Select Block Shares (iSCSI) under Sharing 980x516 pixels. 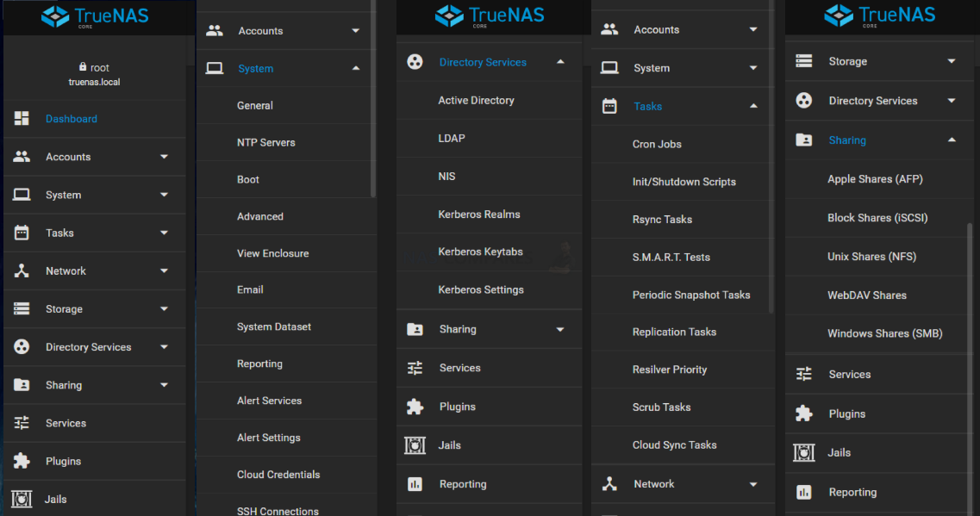tap(879, 218)
